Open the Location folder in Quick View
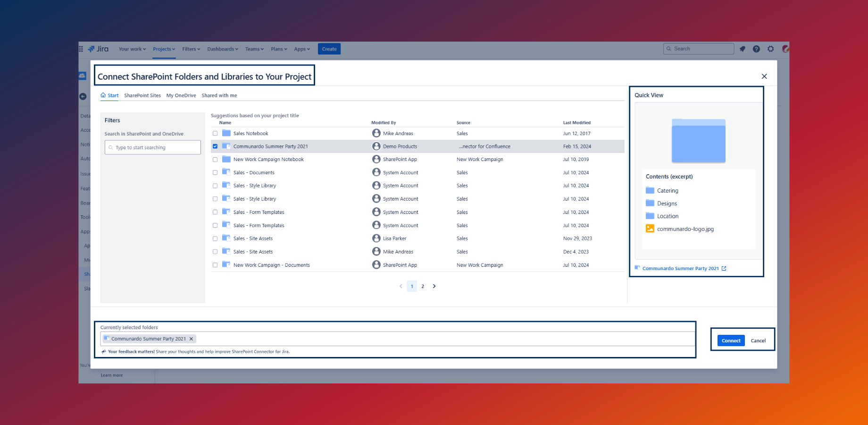 (662, 216)
